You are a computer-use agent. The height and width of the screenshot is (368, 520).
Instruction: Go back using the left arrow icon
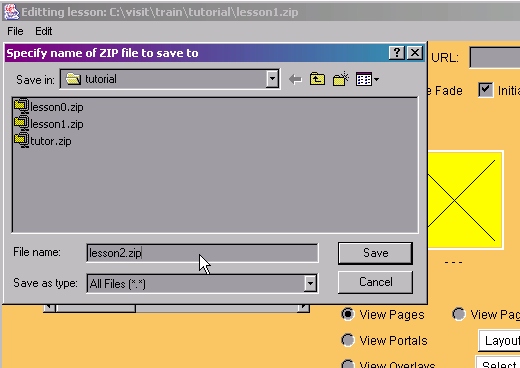[x=295, y=80]
